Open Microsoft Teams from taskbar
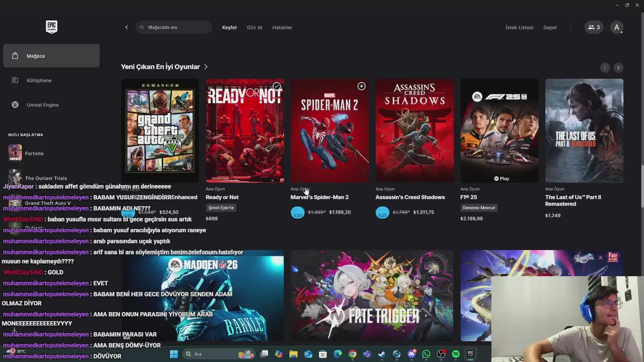644x362 pixels. tap(367, 354)
